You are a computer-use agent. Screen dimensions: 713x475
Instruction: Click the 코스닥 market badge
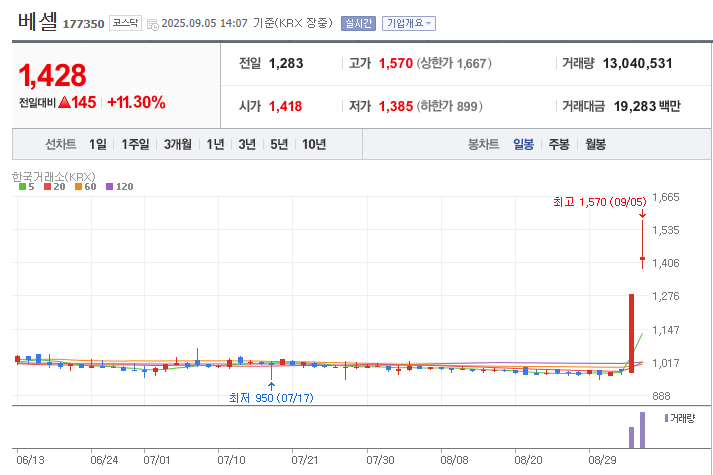[x=125, y=23]
